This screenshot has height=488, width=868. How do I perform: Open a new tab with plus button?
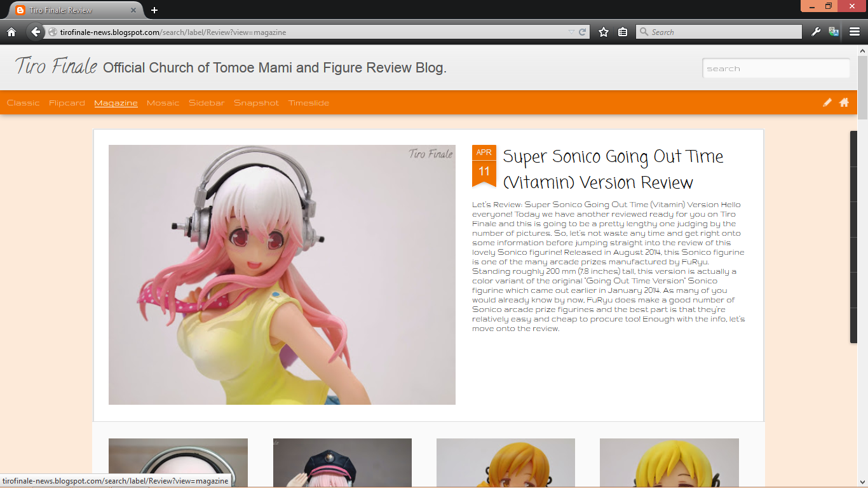tap(154, 10)
